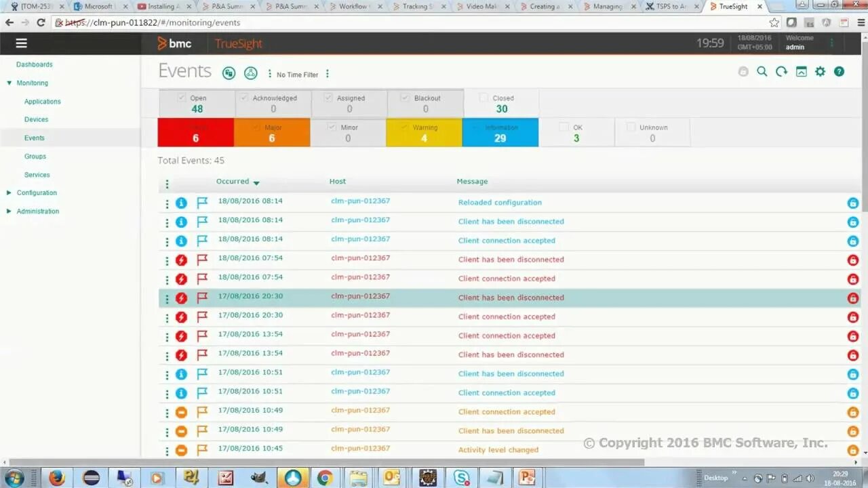Open Devices under Monitoring
The image size is (868, 488).
coord(37,120)
